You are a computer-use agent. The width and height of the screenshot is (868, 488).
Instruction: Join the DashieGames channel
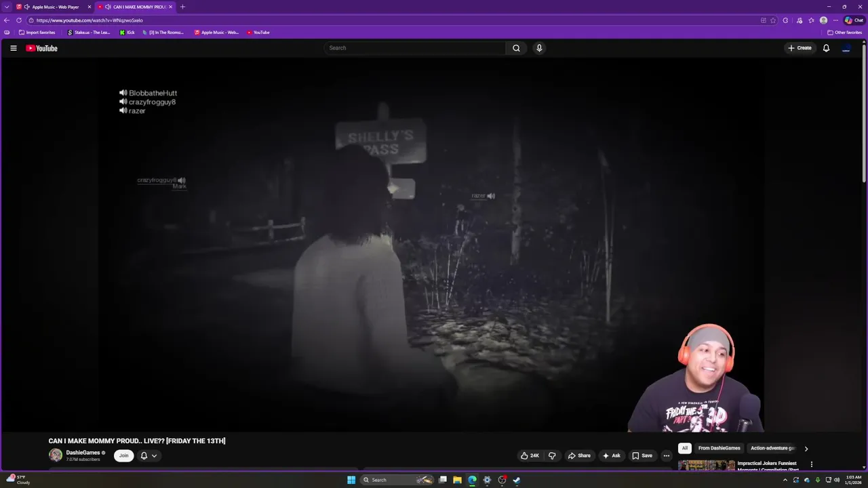[123, 455]
